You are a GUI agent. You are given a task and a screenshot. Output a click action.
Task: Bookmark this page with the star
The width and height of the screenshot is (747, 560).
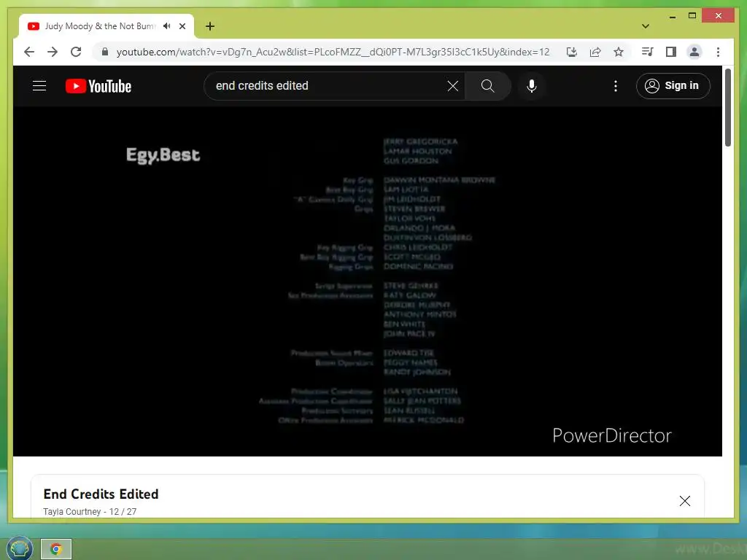coord(619,52)
